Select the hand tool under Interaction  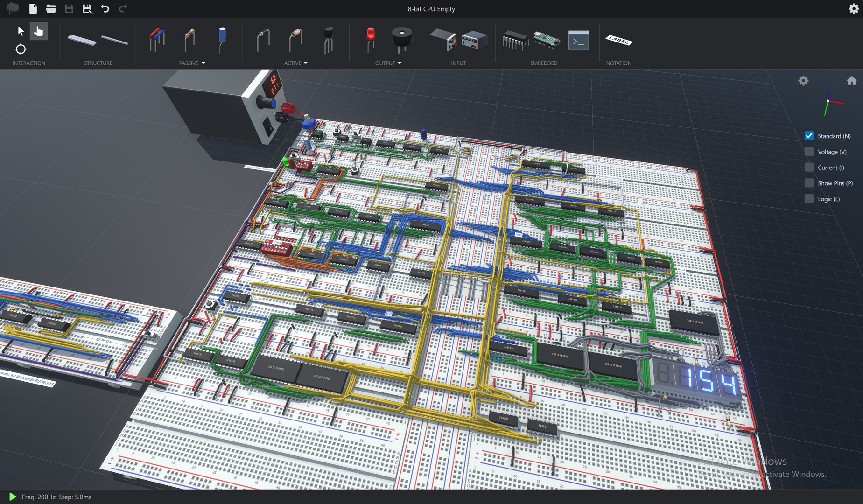(x=39, y=31)
